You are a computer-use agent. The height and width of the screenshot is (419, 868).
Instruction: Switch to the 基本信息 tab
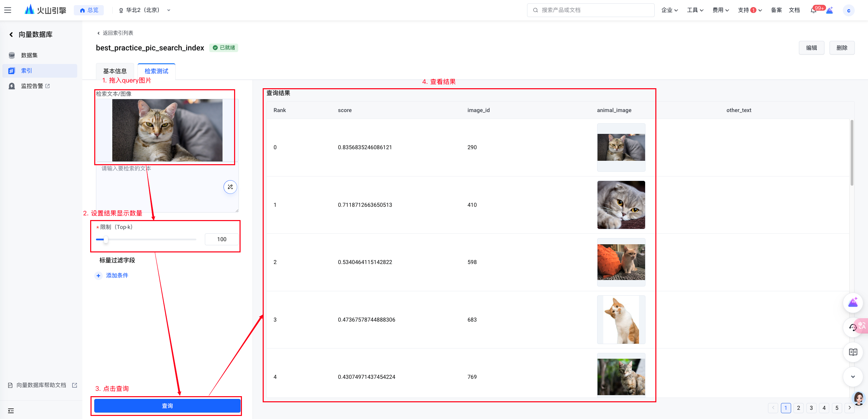pyautogui.click(x=115, y=71)
